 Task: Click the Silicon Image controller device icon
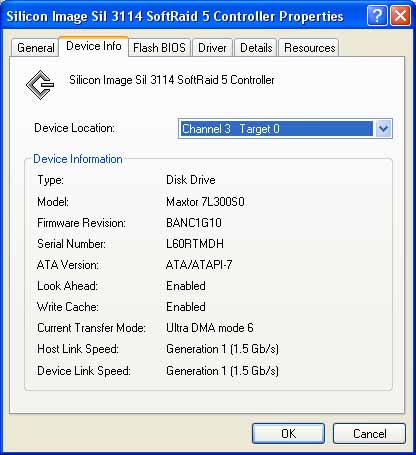click(x=40, y=85)
